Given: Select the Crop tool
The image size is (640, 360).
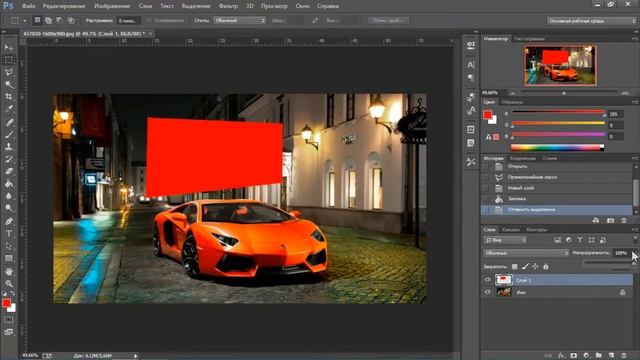Looking at the screenshot, I should (9, 97).
